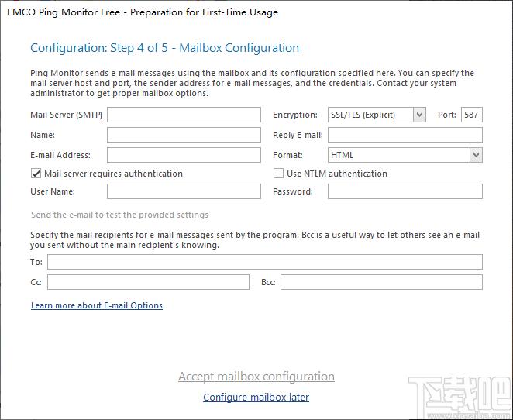Click the E-mail Address input box
The width and height of the screenshot is (513, 420).
click(x=184, y=155)
